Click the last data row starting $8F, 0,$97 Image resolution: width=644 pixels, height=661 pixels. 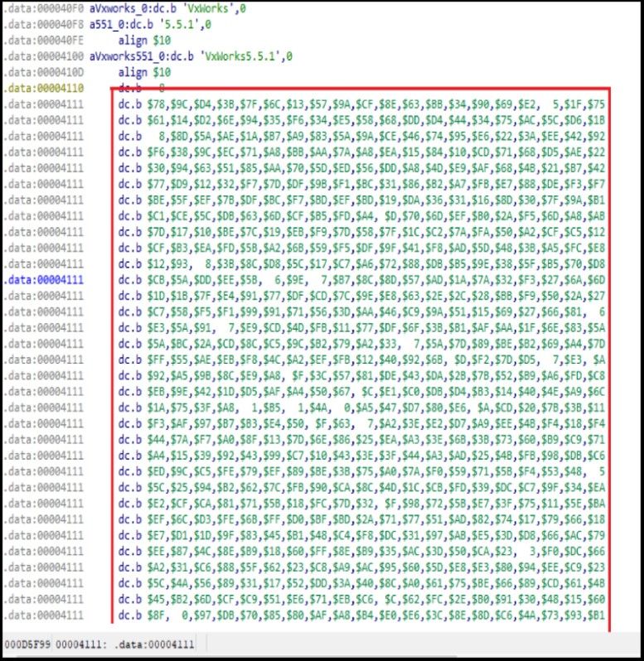point(361,615)
